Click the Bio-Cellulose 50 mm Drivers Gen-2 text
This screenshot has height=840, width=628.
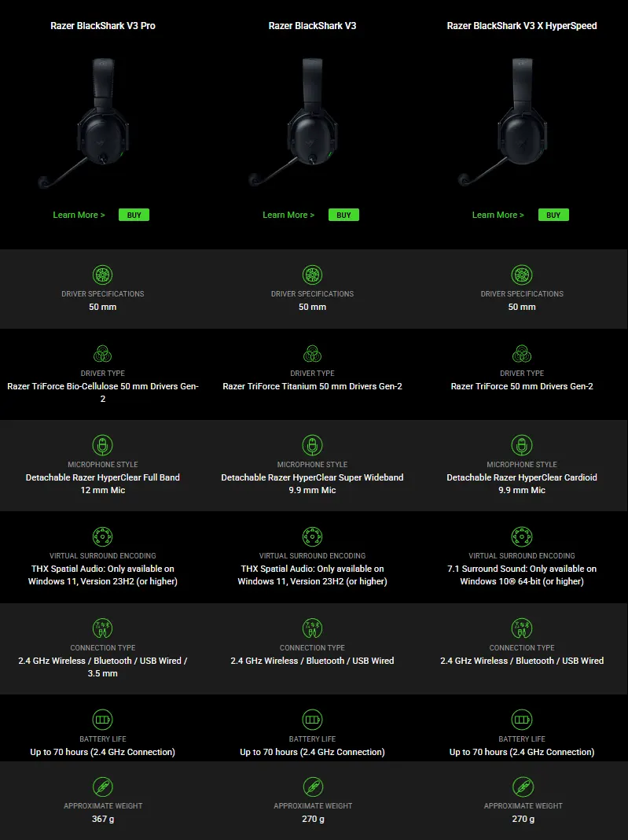(x=103, y=392)
